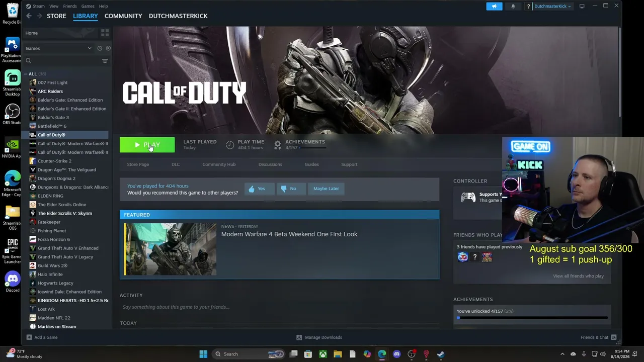Select ELDEN RING in the library list

point(50,196)
